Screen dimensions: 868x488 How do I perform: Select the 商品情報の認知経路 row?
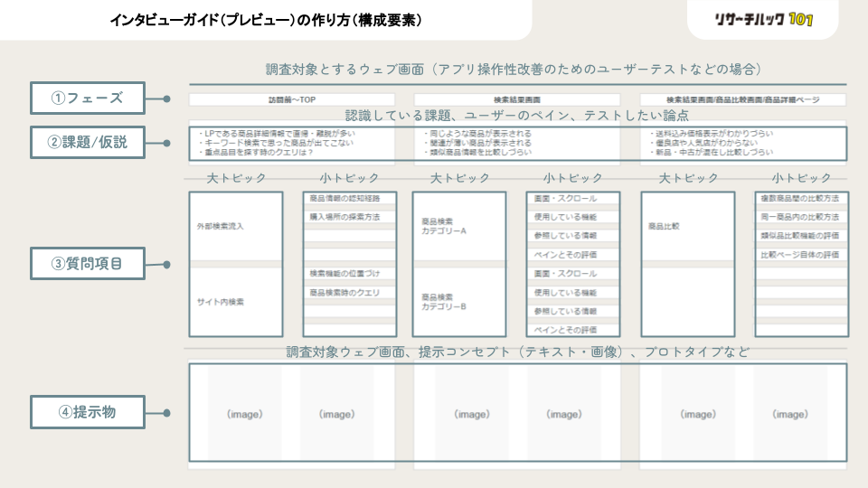[x=350, y=198]
